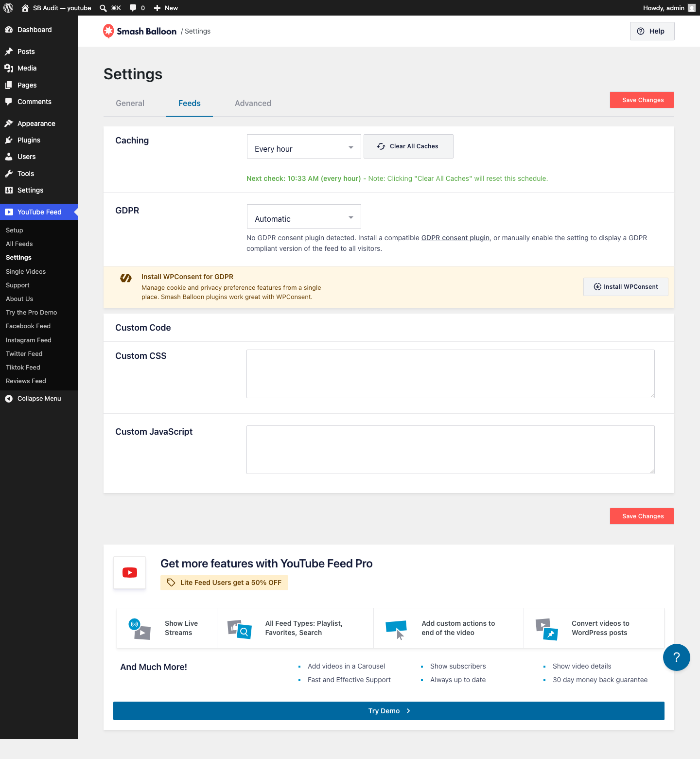Click the top Save Changes button

[x=642, y=100]
